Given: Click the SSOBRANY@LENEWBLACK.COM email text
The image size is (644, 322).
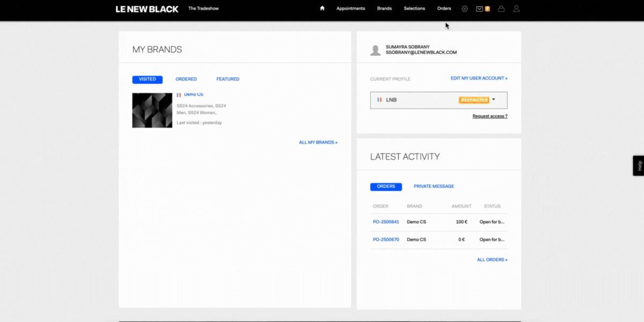Looking at the screenshot, I should click(x=421, y=53).
